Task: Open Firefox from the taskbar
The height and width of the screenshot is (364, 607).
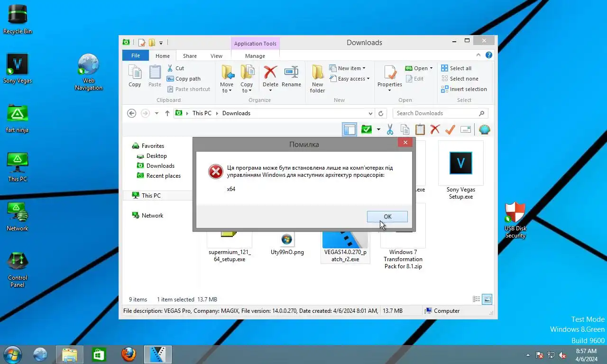Action: coord(128,354)
